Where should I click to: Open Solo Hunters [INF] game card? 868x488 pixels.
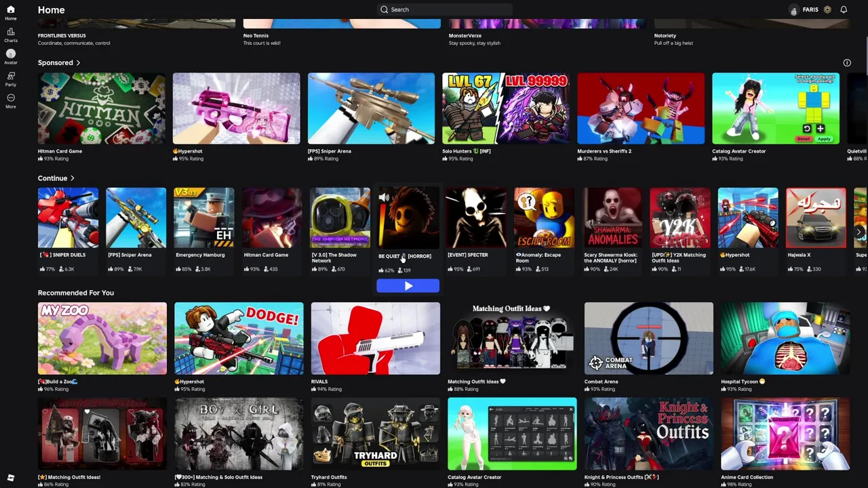505,108
